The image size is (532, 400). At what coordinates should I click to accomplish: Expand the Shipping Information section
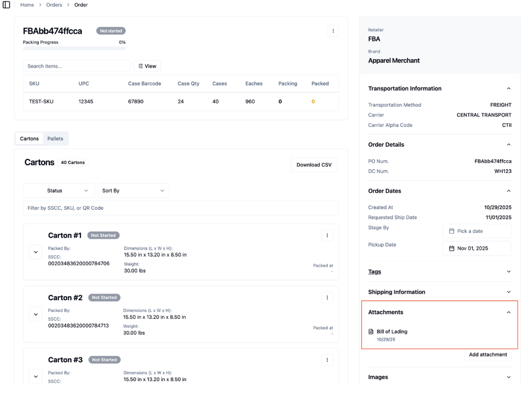508,292
